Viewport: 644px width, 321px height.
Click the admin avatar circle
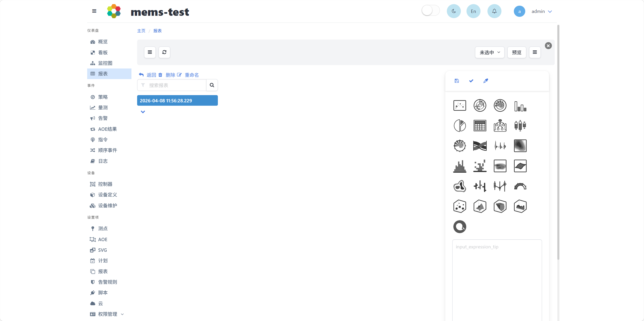(520, 11)
